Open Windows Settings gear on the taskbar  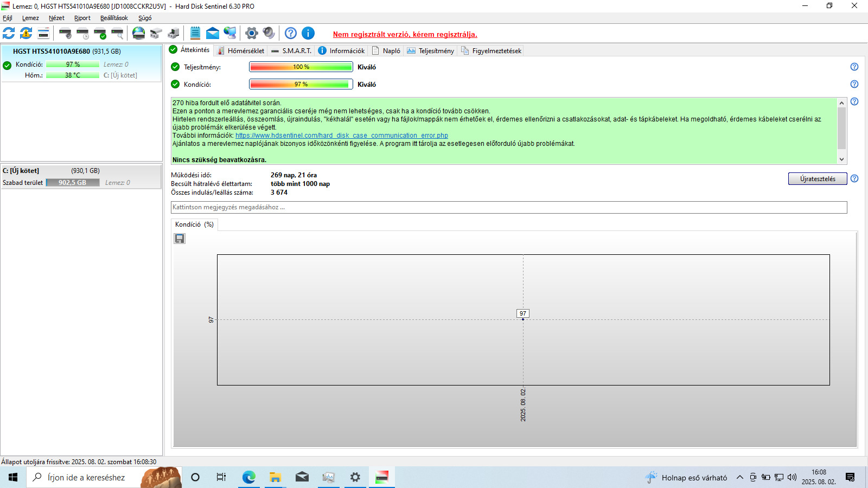[x=355, y=477]
